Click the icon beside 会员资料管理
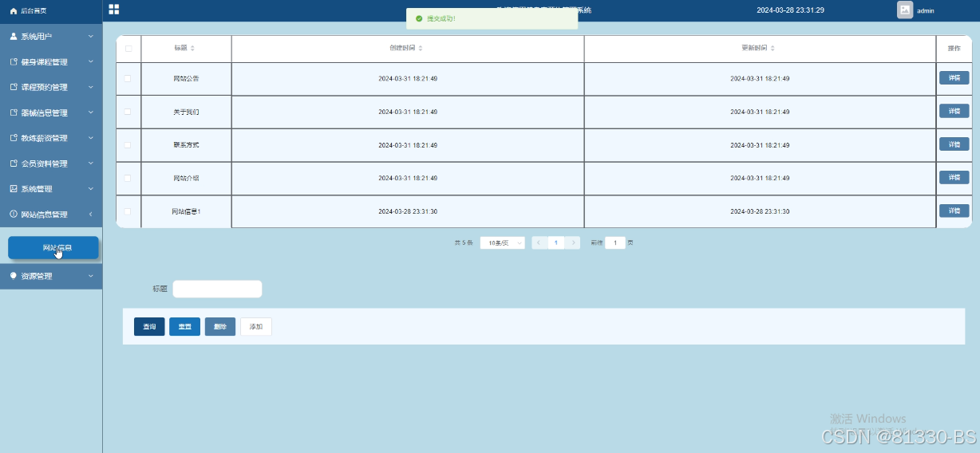Viewport: 980px width, 453px height. [14, 163]
